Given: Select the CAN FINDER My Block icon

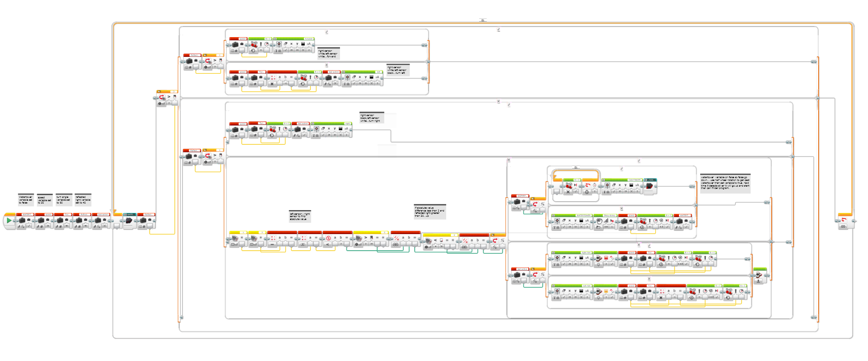Looking at the screenshot, I should 649,186.
